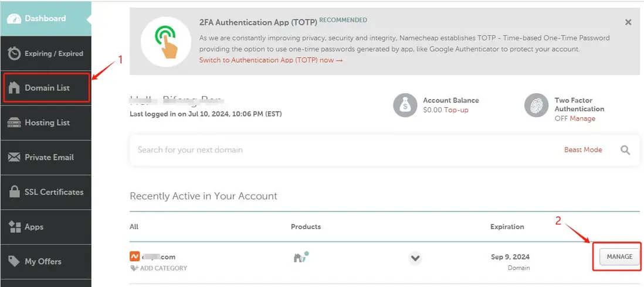Click the My Offers tag icon
This screenshot has width=644, height=287.
pos(14,261)
